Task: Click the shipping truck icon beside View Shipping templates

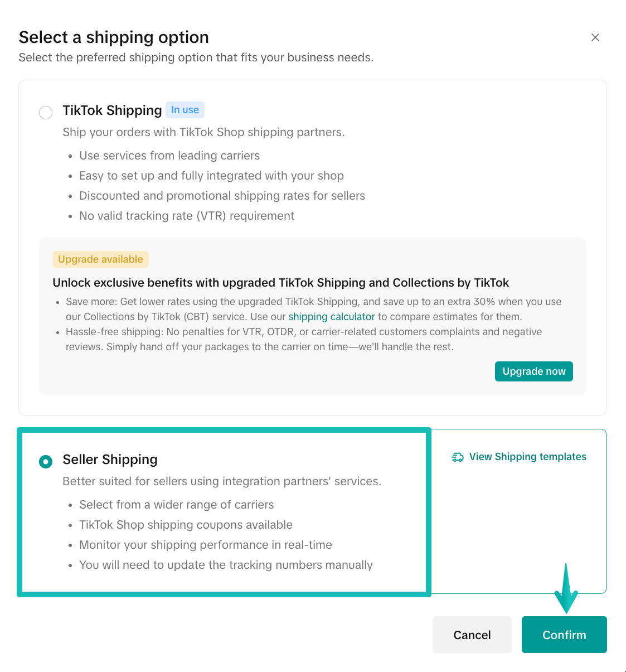Action: [x=457, y=457]
